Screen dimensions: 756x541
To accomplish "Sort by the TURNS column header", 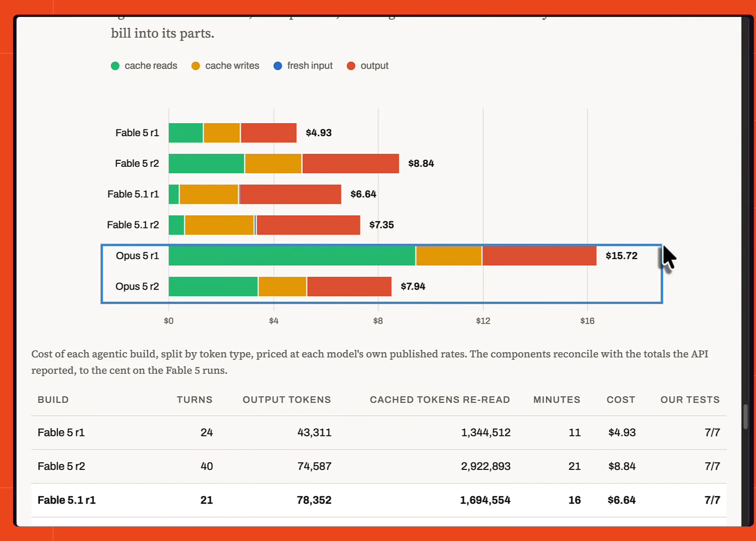I will [195, 400].
